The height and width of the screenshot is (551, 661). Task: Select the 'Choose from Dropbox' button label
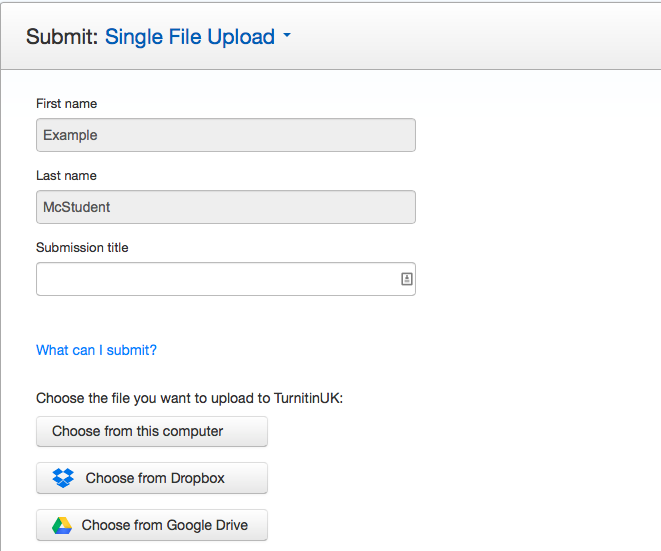(155, 478)
